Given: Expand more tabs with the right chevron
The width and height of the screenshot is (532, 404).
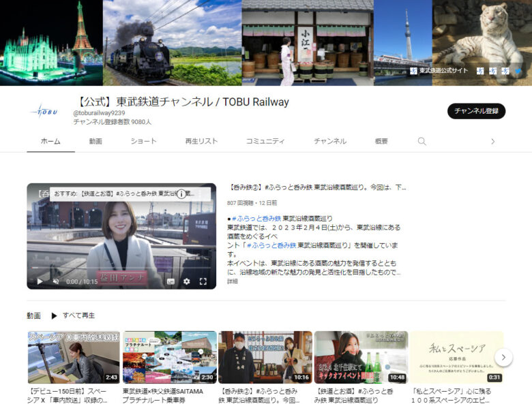Looking at the screenshot, I should [493, 141].
